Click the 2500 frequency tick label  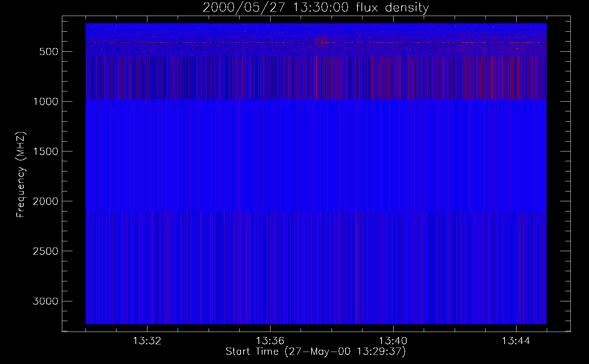[46, 251]
